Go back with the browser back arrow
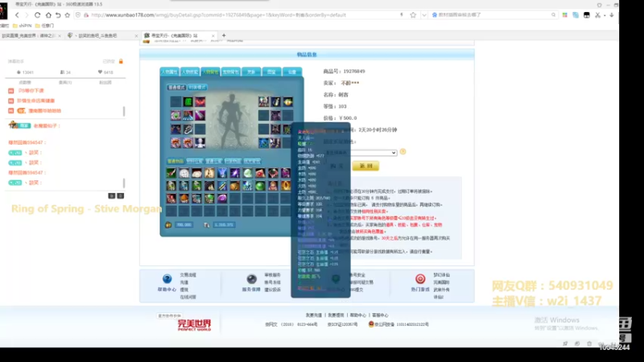 pyautogui.click(x=17, y=14)
